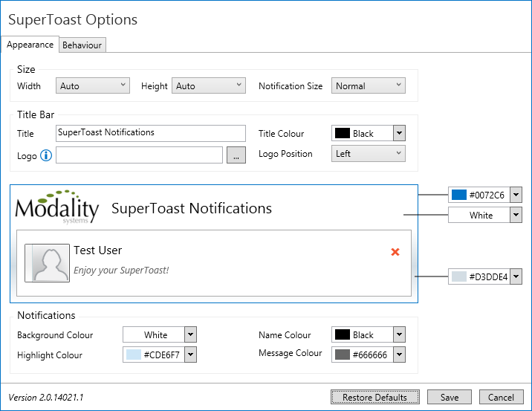
Task: Select the Appearance tab
Action: (x=30, y=45)
